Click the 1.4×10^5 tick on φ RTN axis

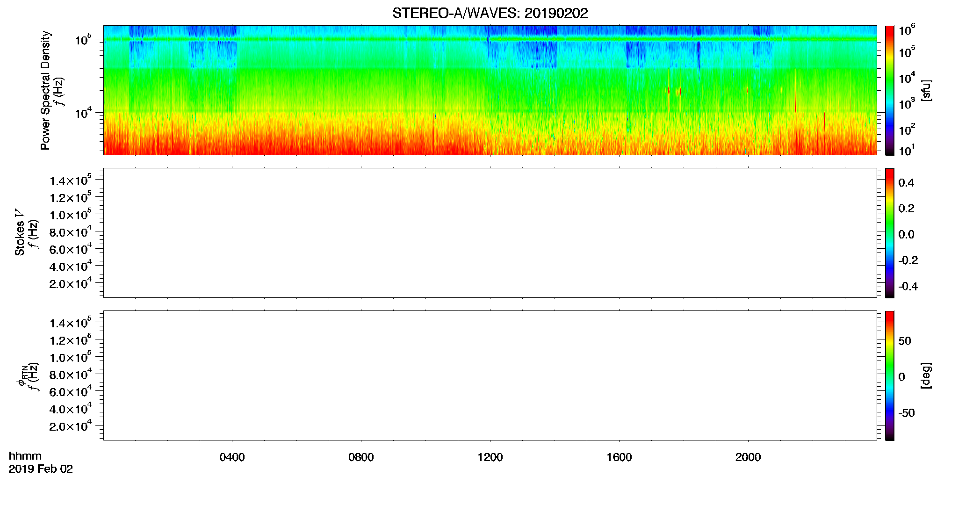point(71,323)
